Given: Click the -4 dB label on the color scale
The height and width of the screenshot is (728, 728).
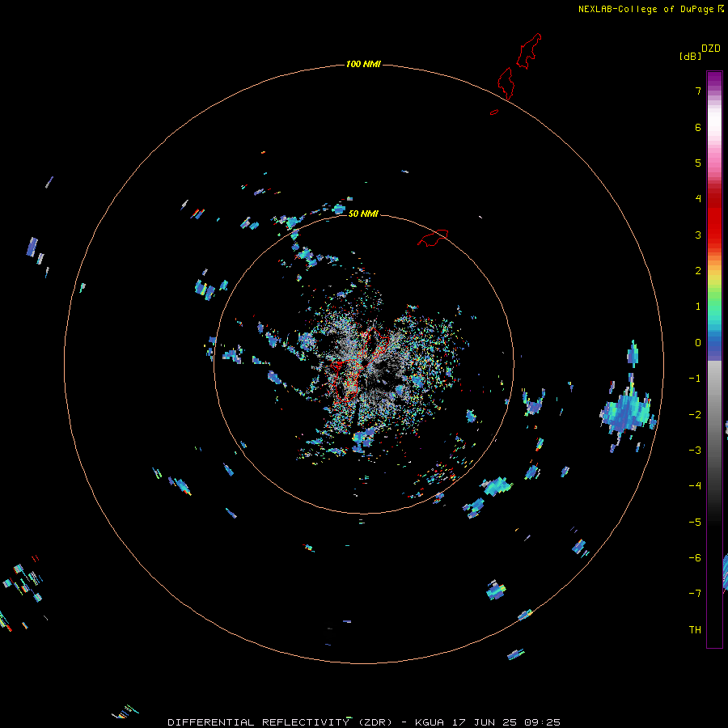Looking at the screenshot, I should click(x=695, y=486).
